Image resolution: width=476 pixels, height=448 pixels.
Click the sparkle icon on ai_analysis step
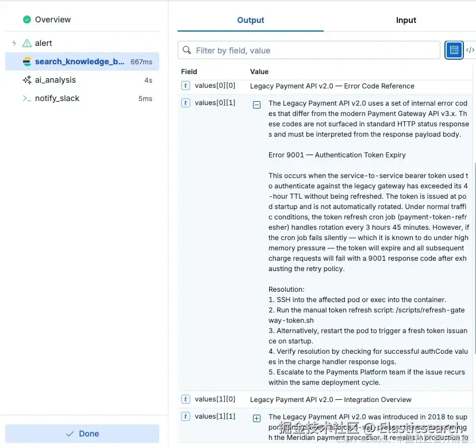coord(27,80)
